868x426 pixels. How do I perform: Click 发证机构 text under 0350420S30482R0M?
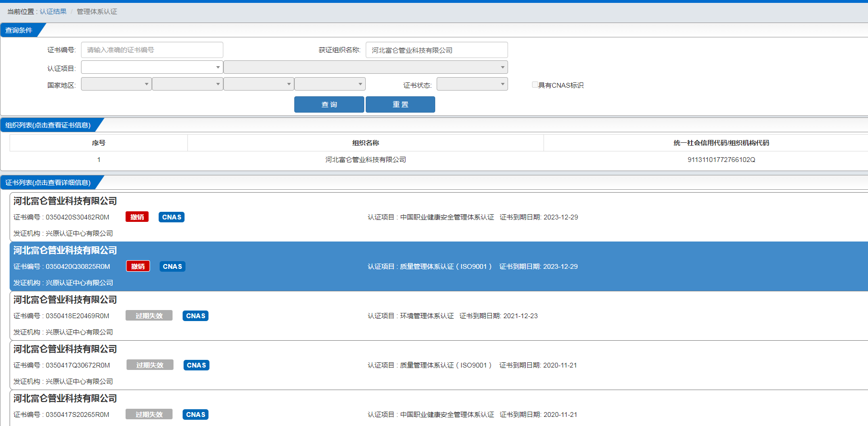coord(63,233)
